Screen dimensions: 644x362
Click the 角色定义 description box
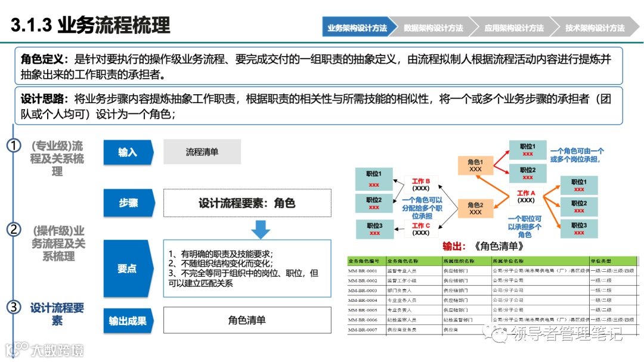point(318,66)
